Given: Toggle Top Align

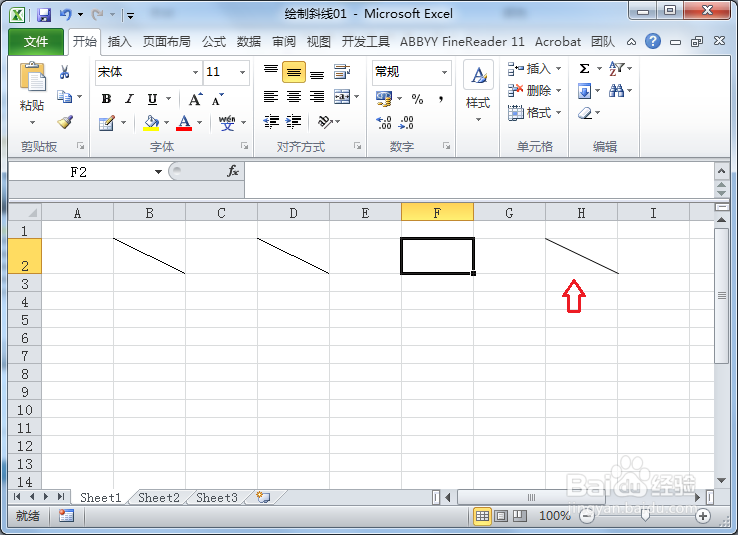Looking at the screenshot, I should click(271, 72).
